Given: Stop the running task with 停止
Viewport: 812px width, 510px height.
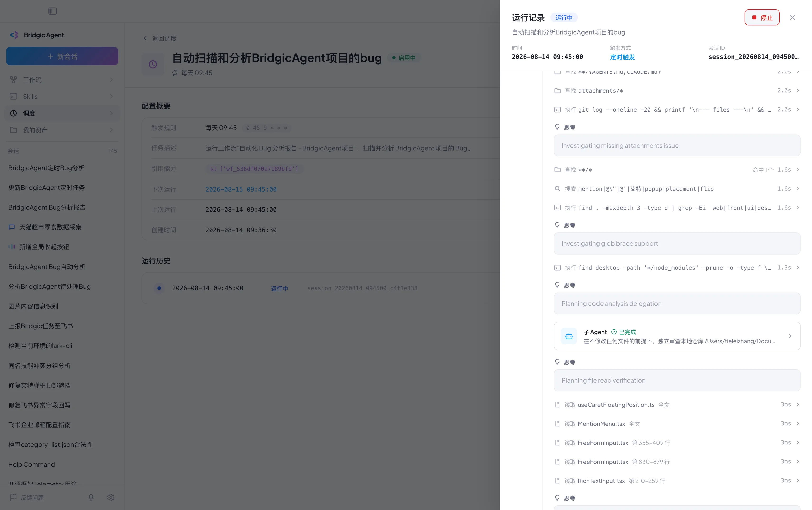Looking at the screenshot, I should click(x=762, y=18).
